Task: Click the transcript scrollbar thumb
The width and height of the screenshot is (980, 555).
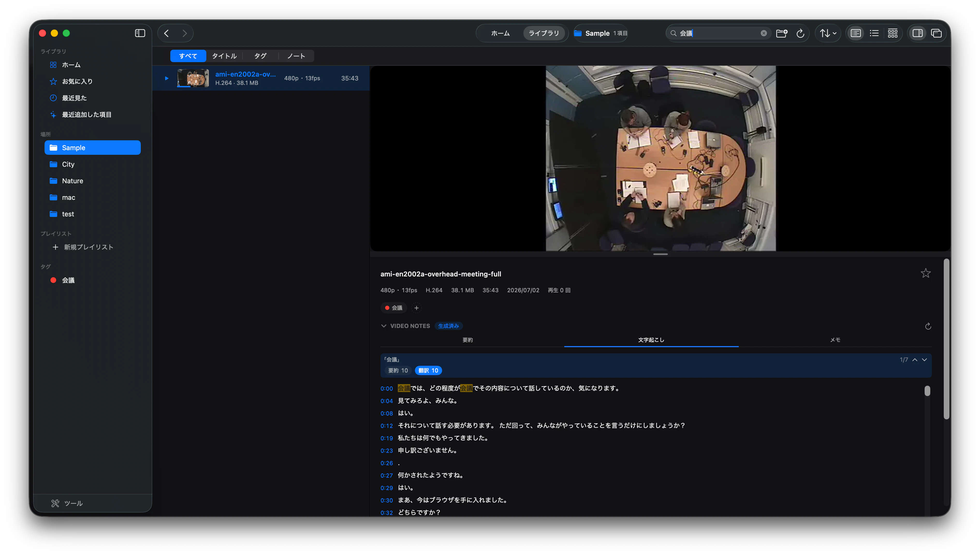Action: point(927,391)
